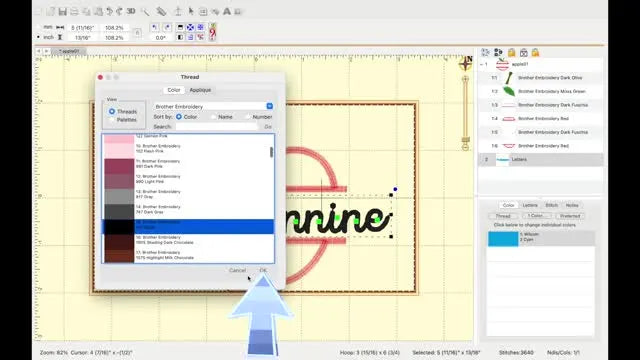
Task: Click the third lock icon in object panel
Action: pos(536,53)
